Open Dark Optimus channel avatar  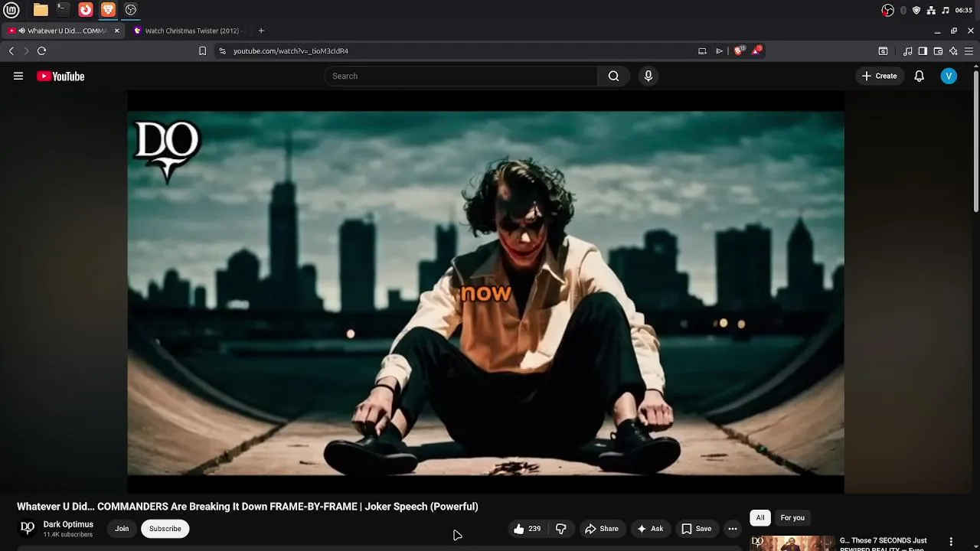[28, 528]
